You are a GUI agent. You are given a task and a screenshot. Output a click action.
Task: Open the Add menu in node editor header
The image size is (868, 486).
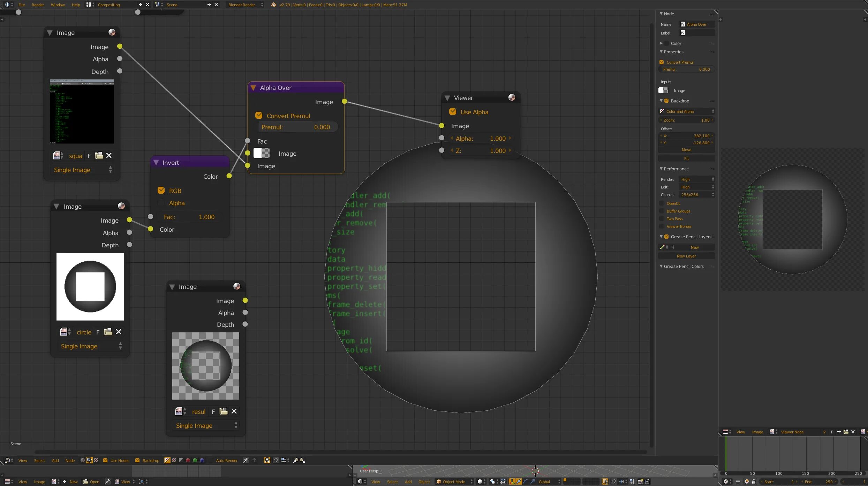pyautogui.click(x=55, y=460)
